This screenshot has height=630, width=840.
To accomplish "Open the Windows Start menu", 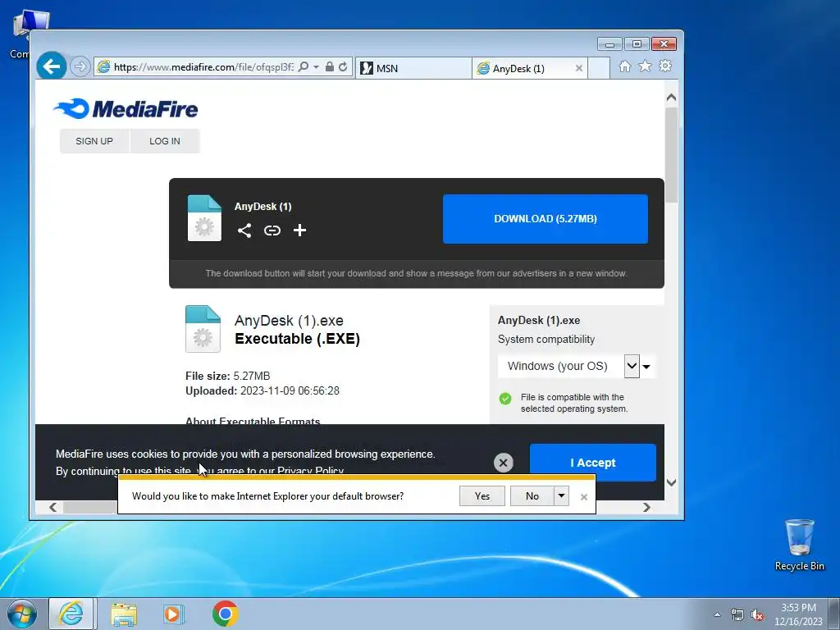I will pos(21,614).
